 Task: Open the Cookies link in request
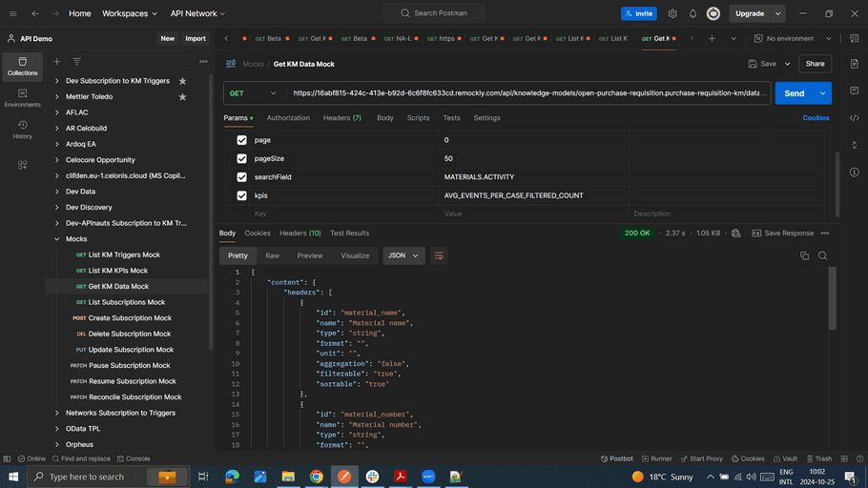coord(816,118)
